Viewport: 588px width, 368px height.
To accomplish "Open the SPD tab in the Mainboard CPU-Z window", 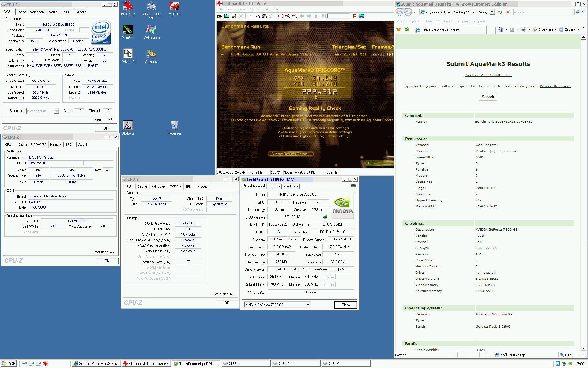I will pos(68,144).
